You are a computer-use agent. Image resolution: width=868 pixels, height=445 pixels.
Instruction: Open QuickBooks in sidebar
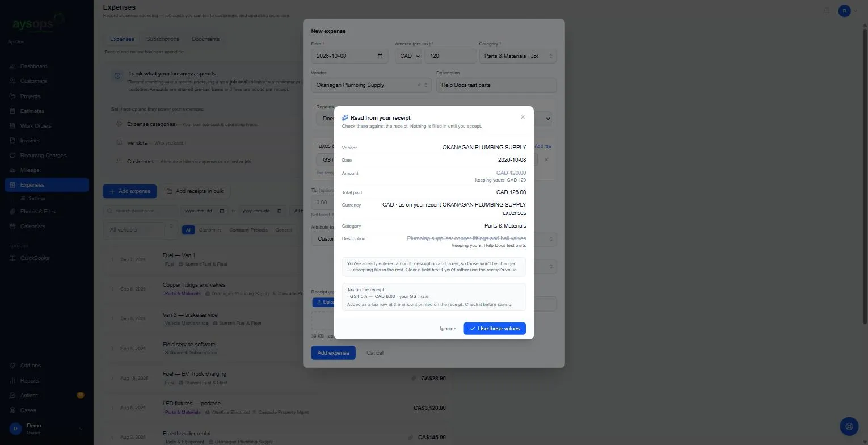click(35, 258)
